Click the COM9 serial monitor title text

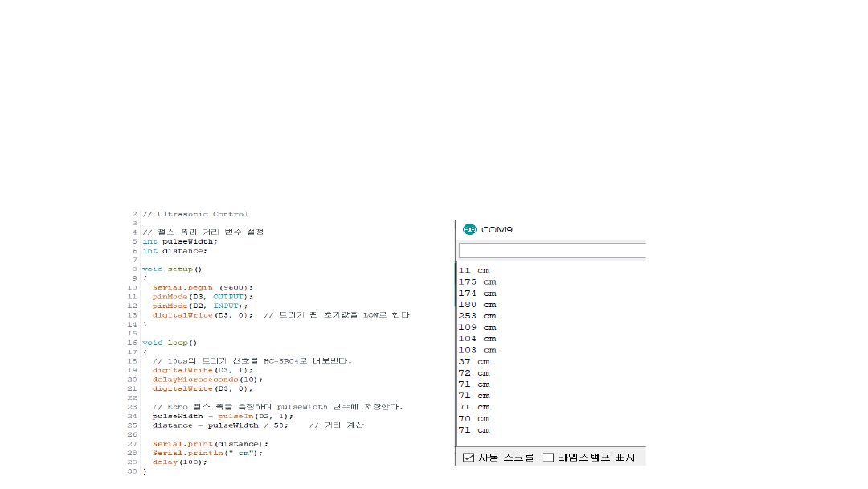click(497, 229)
